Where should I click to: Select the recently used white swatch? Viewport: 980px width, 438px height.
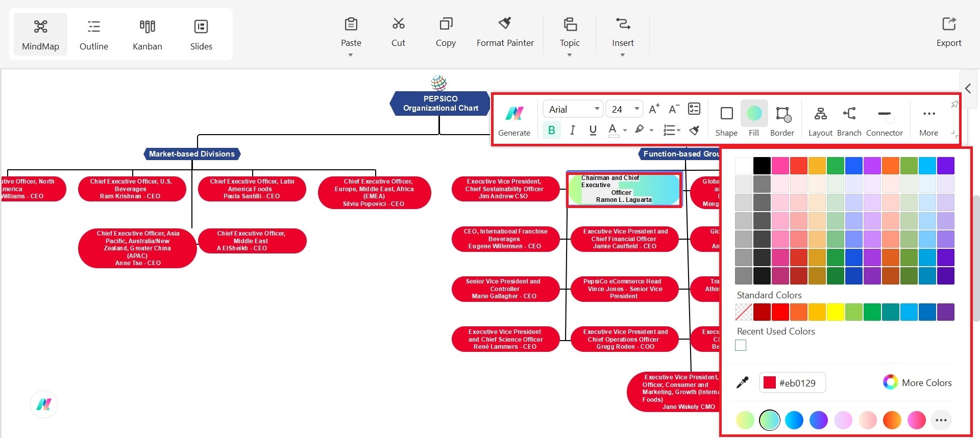(741, 345)
